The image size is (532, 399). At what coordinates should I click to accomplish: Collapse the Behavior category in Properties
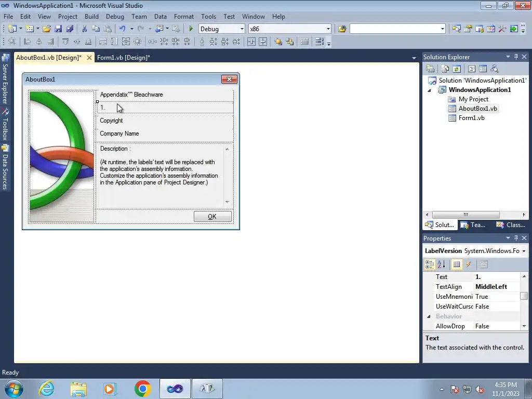pyautogui.click(x=429, y=316)
